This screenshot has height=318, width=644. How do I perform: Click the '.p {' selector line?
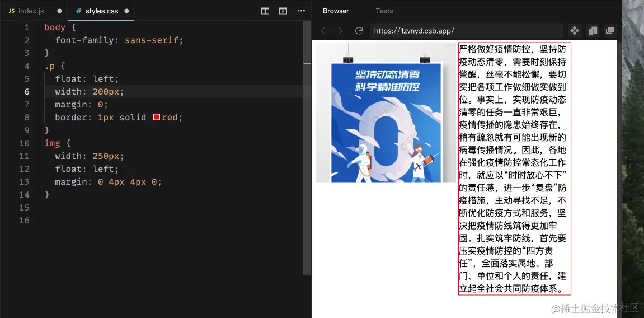pyautogui.click(x=55, y=66)
